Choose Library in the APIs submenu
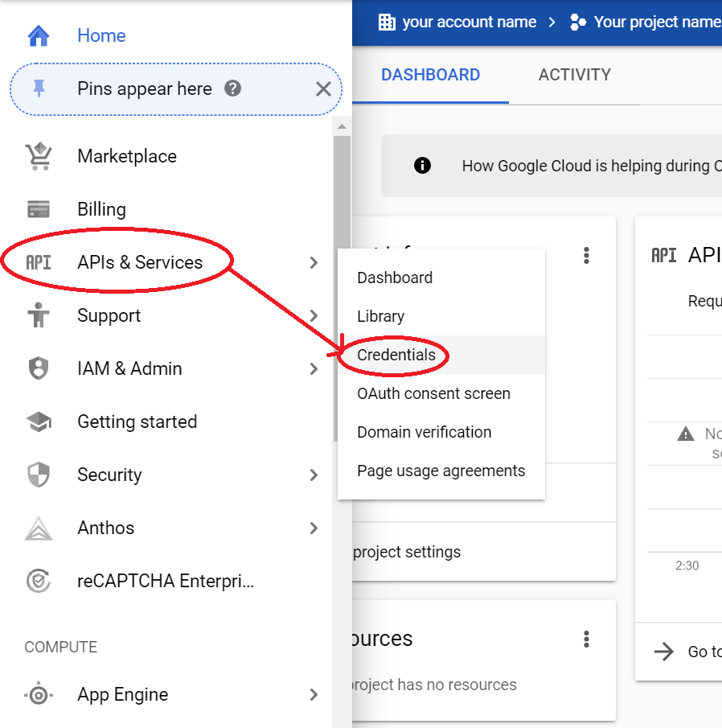Image resolution: width=722 pixels, height=728 pixels. [x=380, y=316]
